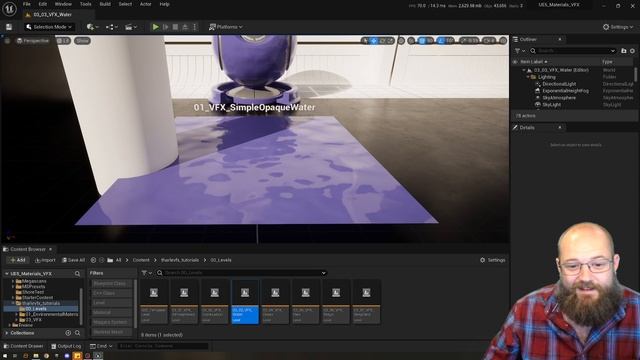640x360 pixels.
Task: Click the Unreal Engine logo icon
Action: click(9, 8)
